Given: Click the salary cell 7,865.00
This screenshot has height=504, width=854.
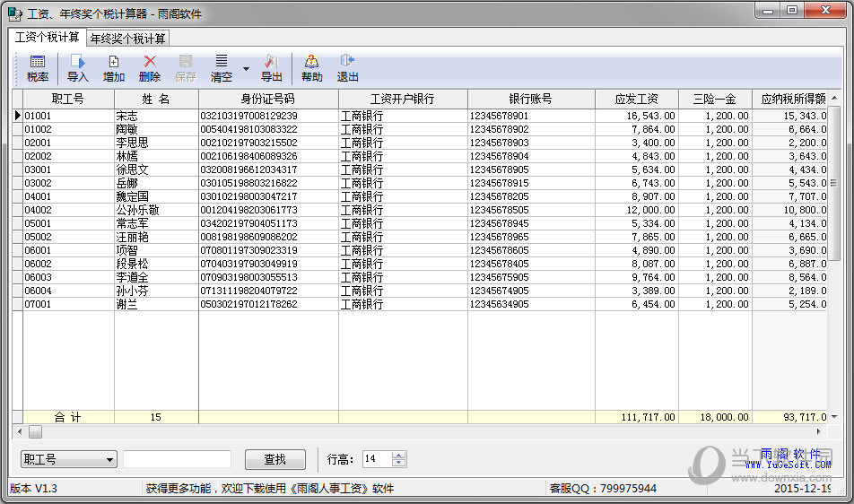Looking at the screenshot, I should coord(637,238).
